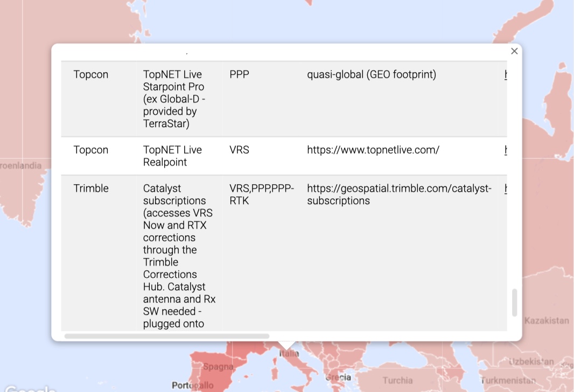
Task: Click Turchia on the map
Action: point(398,380)
